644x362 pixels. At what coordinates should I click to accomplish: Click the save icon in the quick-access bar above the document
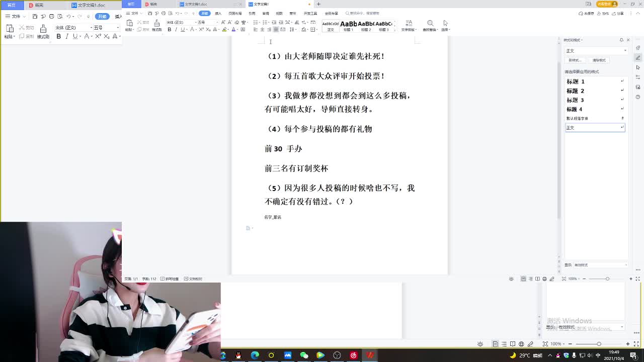click(x=150, y=13)
